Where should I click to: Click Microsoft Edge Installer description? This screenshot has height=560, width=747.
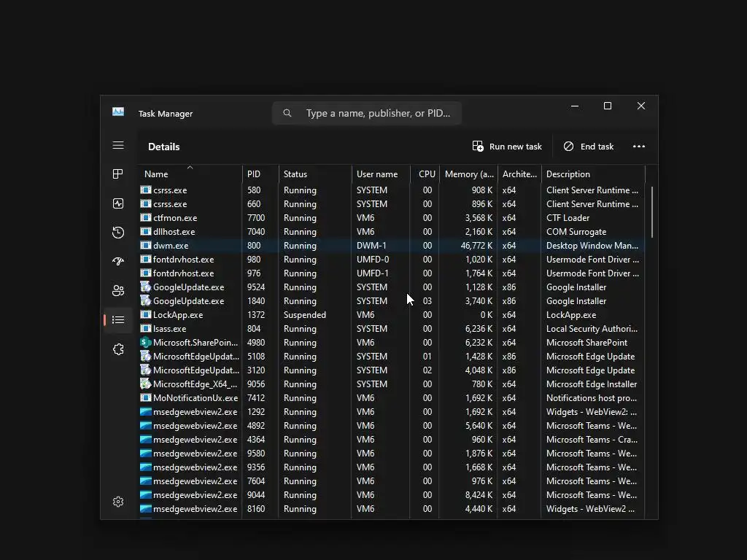coord(591,384)
